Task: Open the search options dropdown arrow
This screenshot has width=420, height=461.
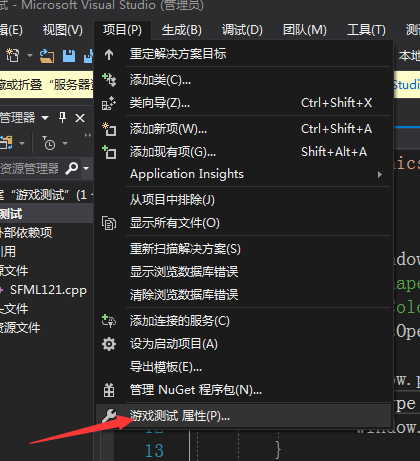Action: coord(86,169)
